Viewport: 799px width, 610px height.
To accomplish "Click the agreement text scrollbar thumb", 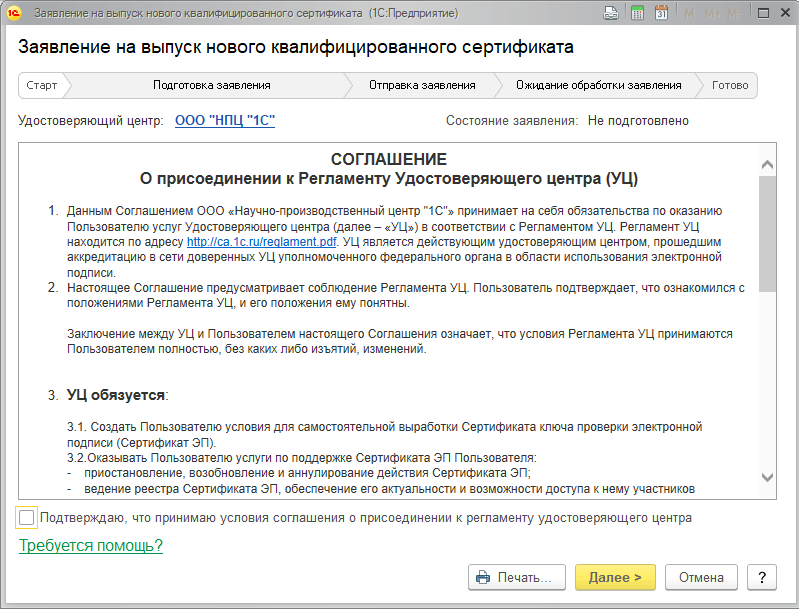I will coord(767,234).
